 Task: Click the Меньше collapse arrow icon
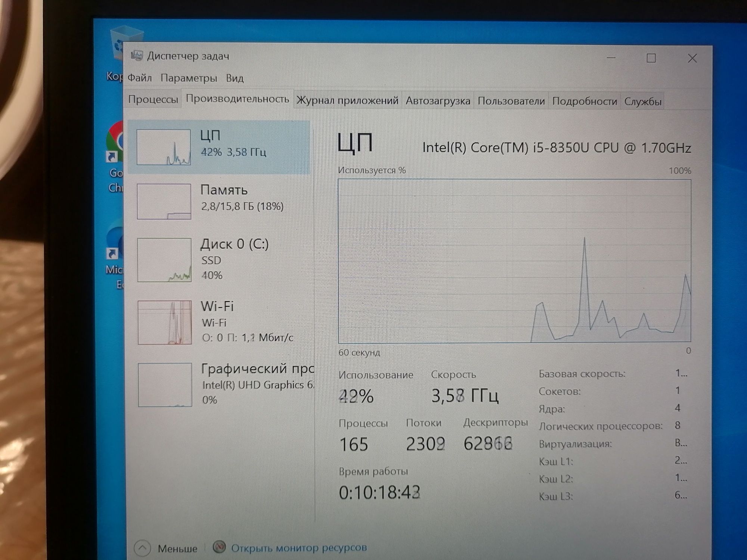pos(142,548)
